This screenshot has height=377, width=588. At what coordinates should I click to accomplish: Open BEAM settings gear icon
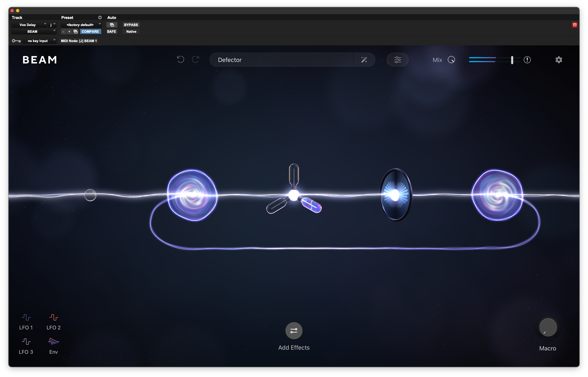(x=559, y=60)
